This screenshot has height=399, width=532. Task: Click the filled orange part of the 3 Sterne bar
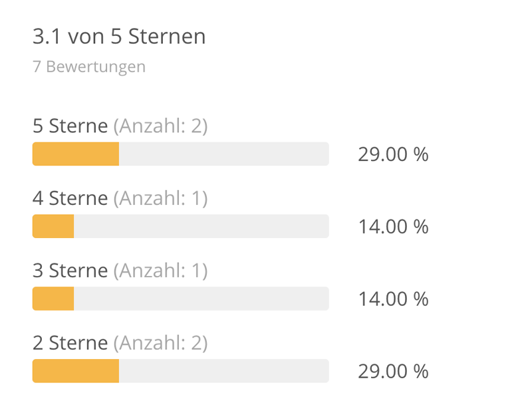click(53, 299)
